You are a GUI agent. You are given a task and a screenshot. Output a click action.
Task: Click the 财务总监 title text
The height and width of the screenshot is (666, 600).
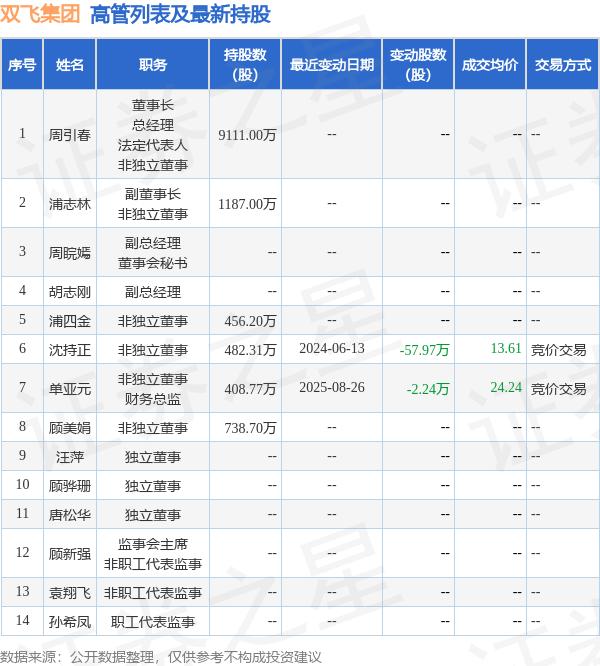pyautogui.click(x=153, y=399)
